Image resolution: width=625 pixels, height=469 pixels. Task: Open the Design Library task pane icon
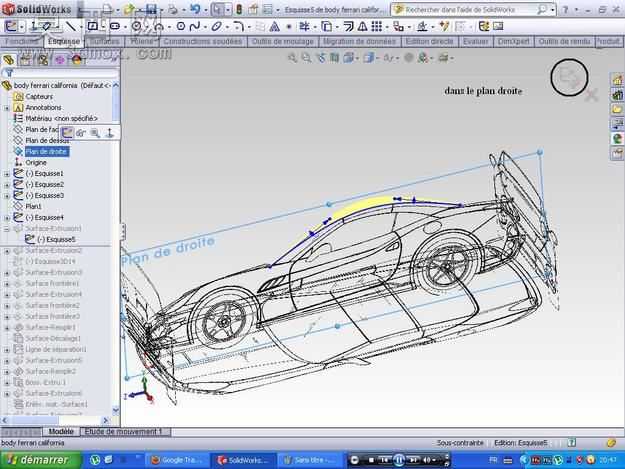click(617, 94)
